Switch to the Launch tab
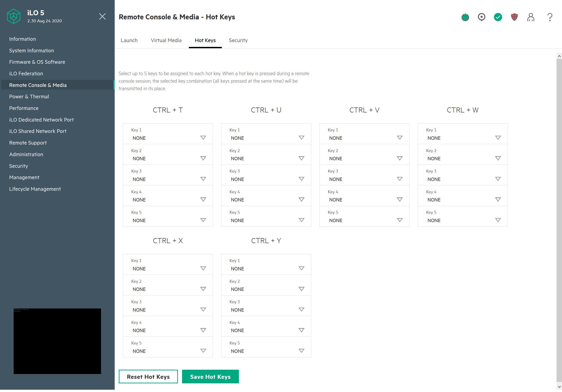The image size is (562, 392). [x=129, y=40]
